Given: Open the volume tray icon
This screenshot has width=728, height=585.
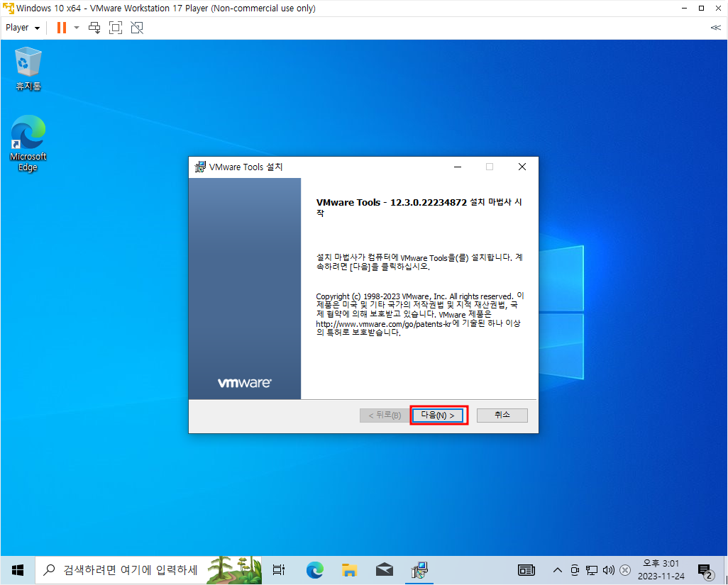Looking at the screenshot, I should coord(608,570).
